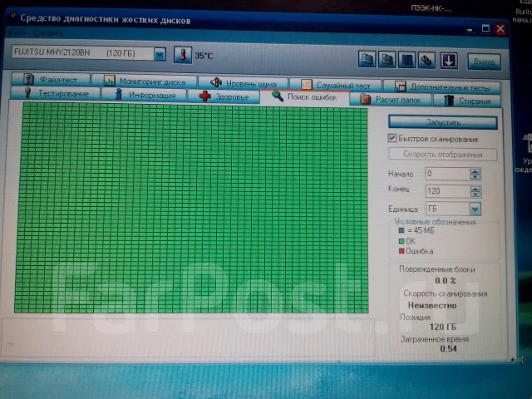Screen dimensions: 532x399
Task: Click the 0.0 % damaged blocks value
Action: (x=446, y=281)
